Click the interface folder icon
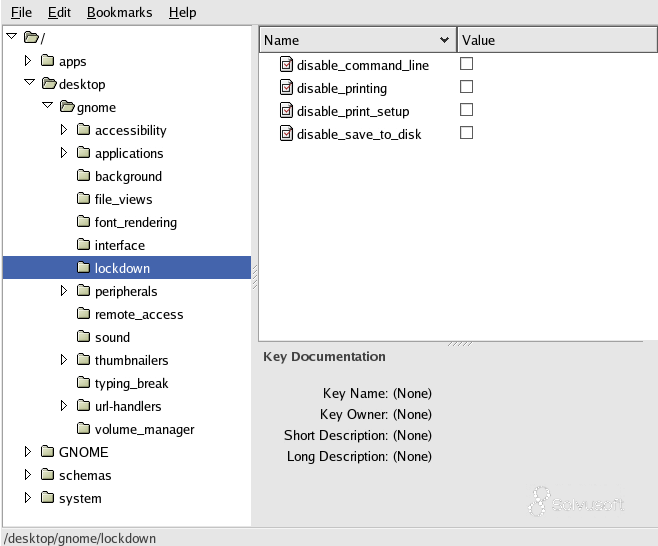This screenshot has height=546, width=658. [x=84, y=244]
